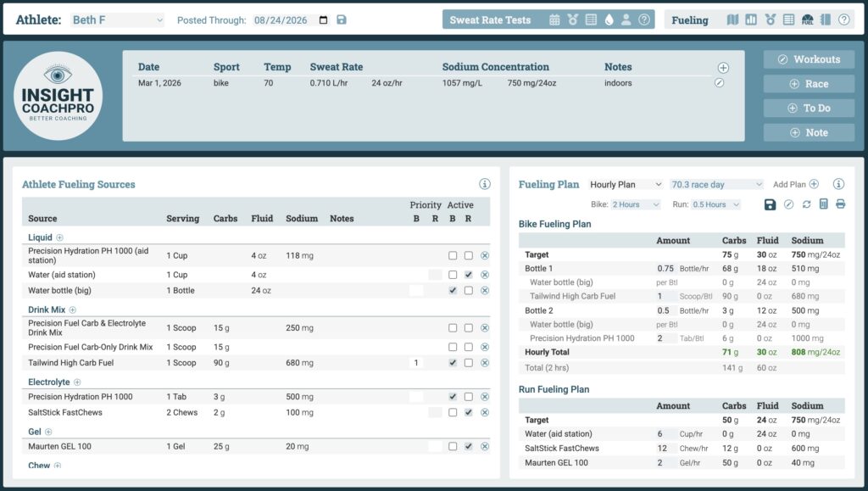Open the map icon in Fueling bar

coord(732,20)
